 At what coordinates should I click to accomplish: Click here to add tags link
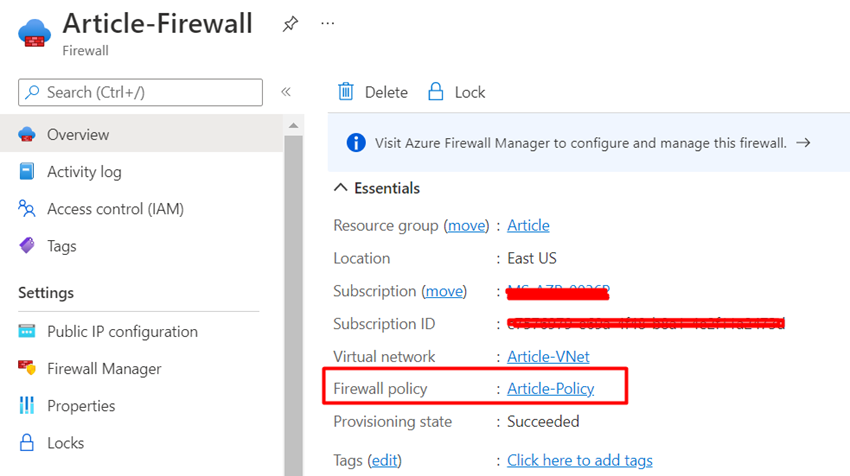point(579,460)
